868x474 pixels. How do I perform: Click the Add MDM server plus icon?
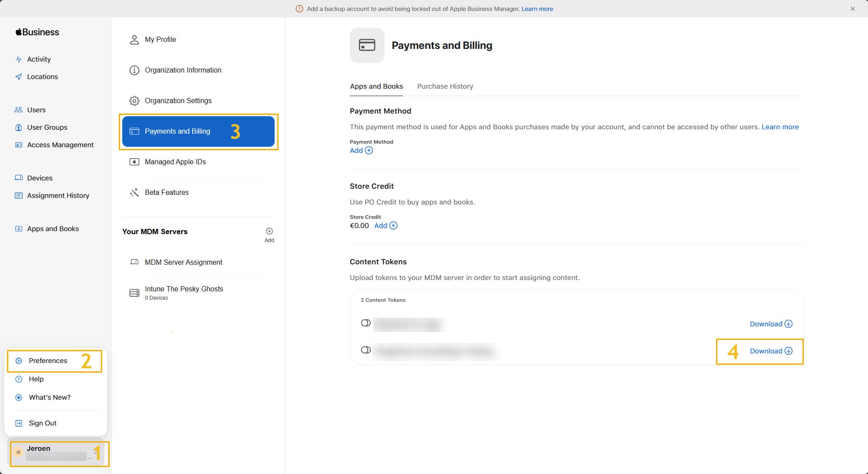(x=269, y=232)
